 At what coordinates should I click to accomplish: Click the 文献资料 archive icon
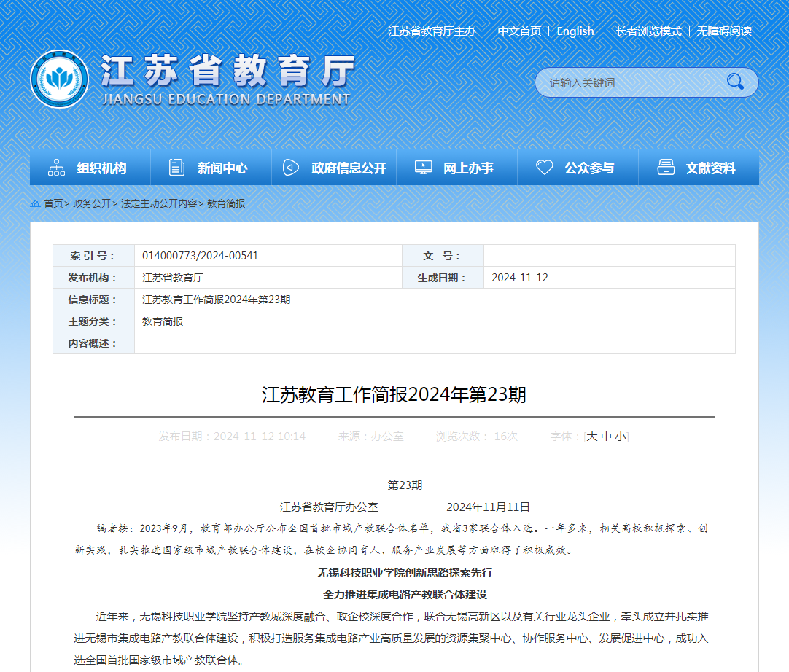pos(666,168)
